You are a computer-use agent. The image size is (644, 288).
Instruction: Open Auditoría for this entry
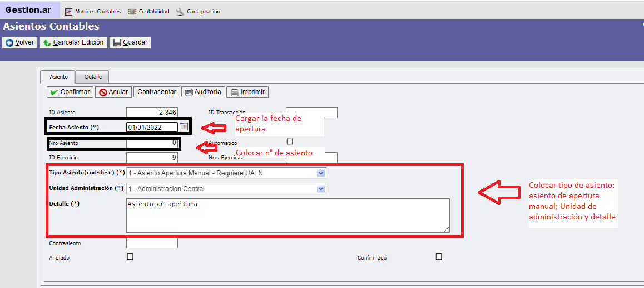[x=202, y=92]
